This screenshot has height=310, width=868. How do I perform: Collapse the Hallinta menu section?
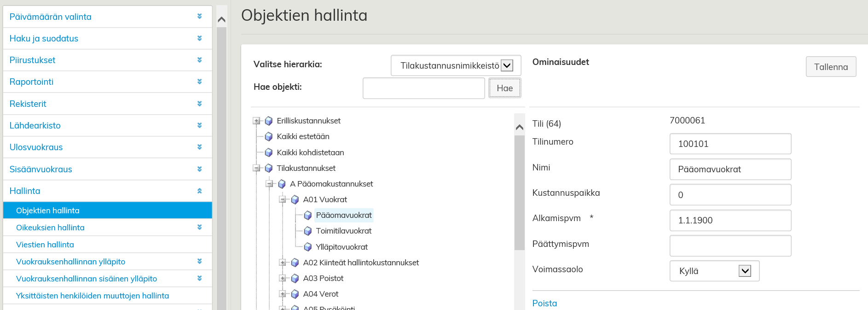(x=199, y=191)
